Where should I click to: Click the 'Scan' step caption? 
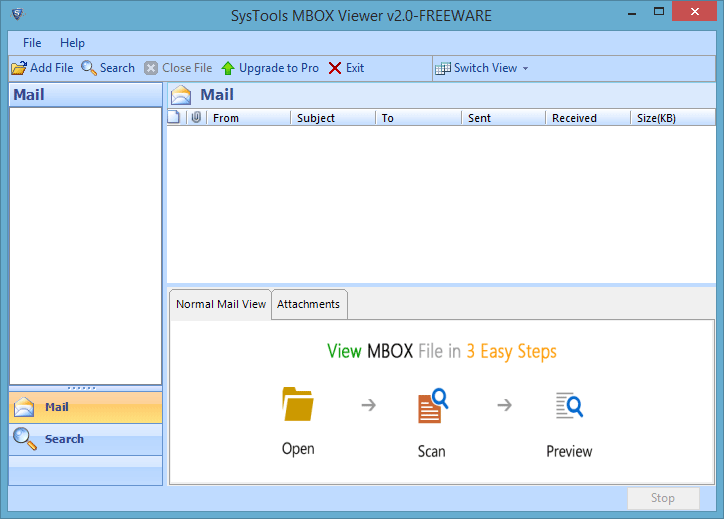[432, 451]
